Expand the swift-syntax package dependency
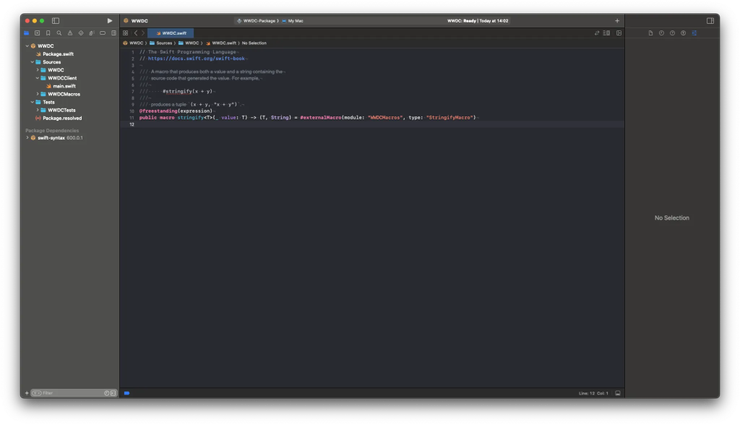The width and height of the screenshot is (740, 425). click(27, 138)
